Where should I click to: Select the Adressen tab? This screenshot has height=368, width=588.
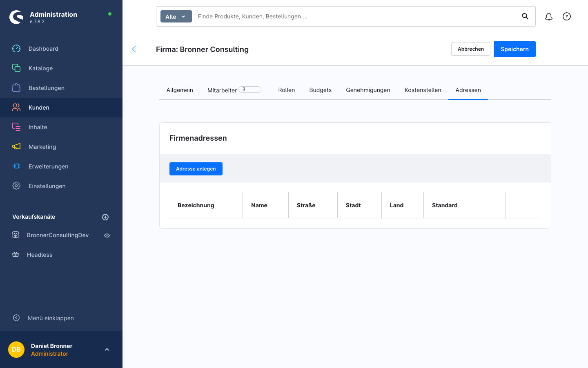pos(468,90)
